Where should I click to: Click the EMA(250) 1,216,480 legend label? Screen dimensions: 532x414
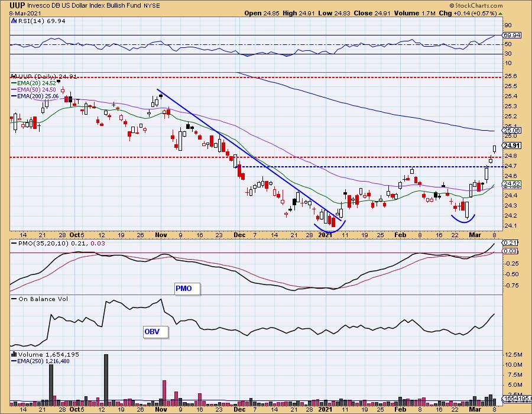[43, 361]
